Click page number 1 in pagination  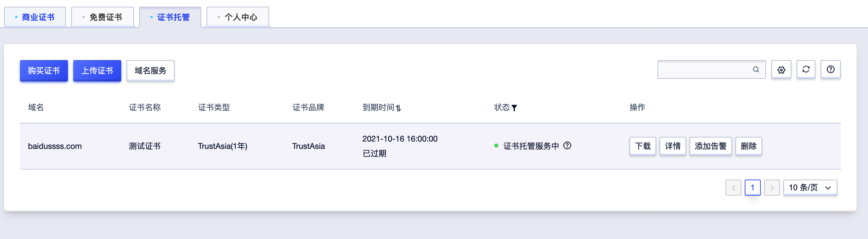tap(753, 188)
